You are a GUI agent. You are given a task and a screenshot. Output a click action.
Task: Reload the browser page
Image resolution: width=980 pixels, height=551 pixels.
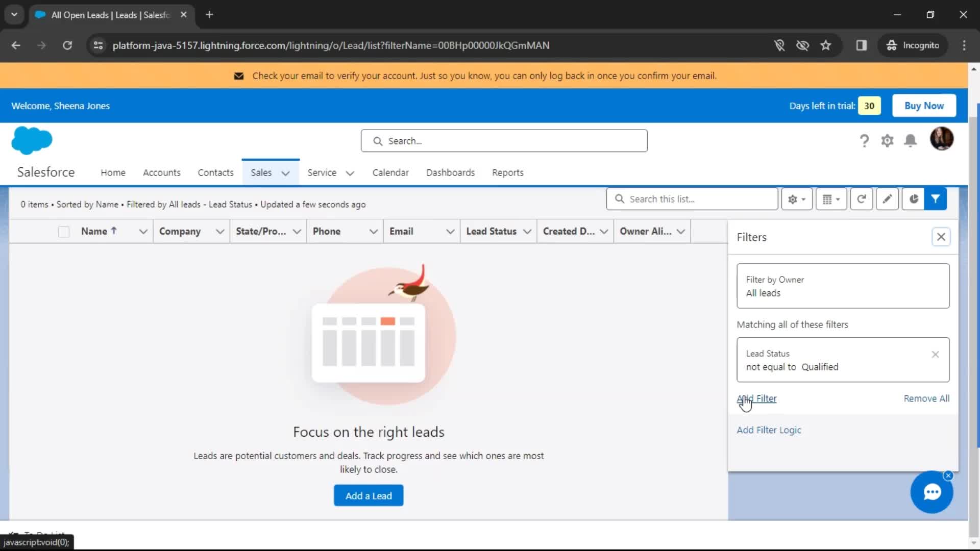coord(67,45)
